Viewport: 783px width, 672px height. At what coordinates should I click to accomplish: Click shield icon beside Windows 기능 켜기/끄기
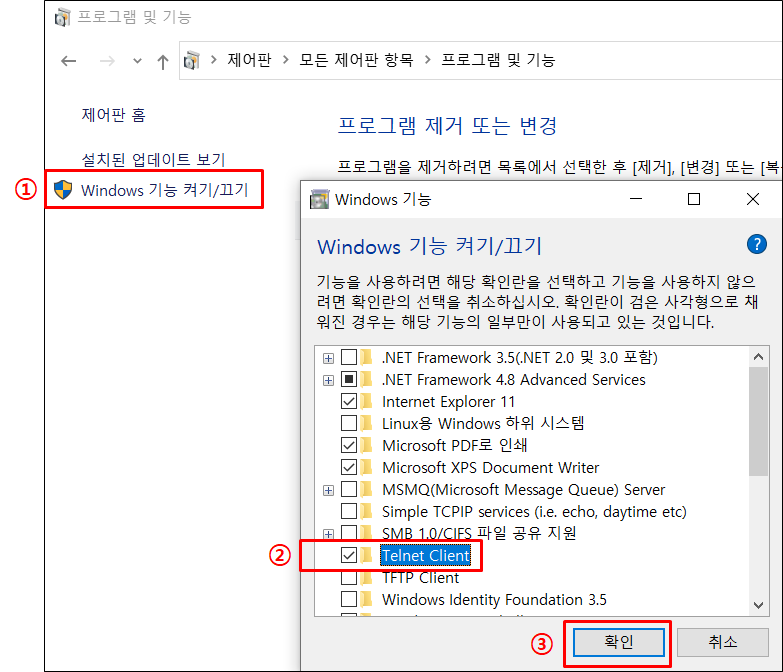[63, 190]
